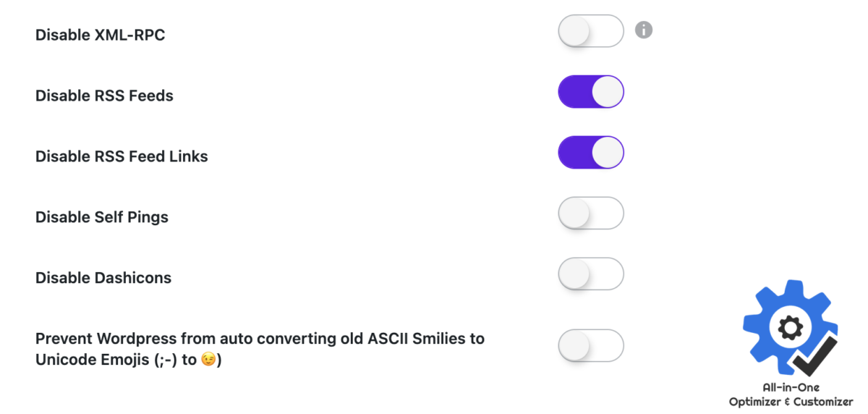The image size is (868, 414).
Task: Enable the Disable Self Pings toggle
Action: tap(591, 214)
